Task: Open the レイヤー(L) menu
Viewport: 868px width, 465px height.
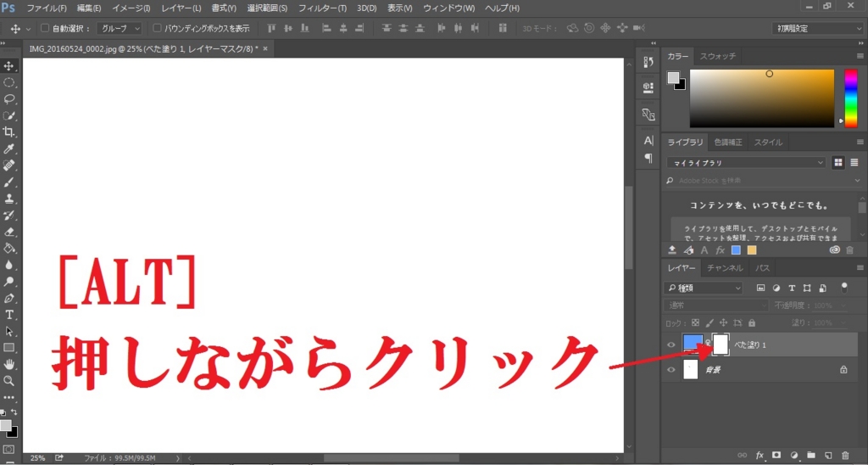Action: click(x=181, y=8)
